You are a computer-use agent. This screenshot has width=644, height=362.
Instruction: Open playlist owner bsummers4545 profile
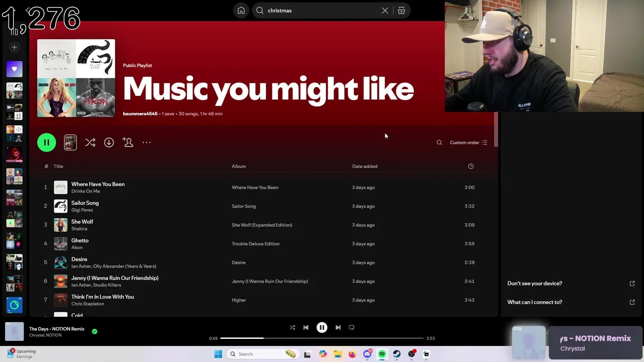tap(140, 114)
